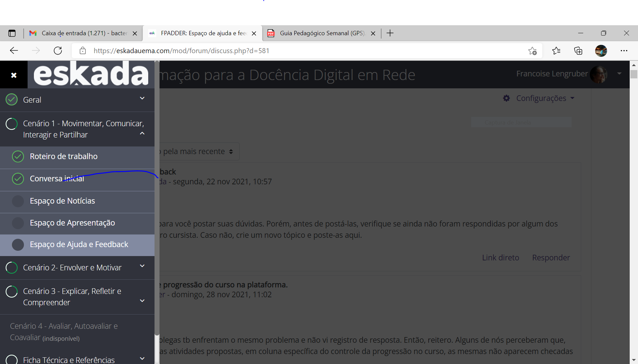The image size is (638, 364).
Task: Toggle Cenário 1 progress circle
Action: [x=12, y=124]
